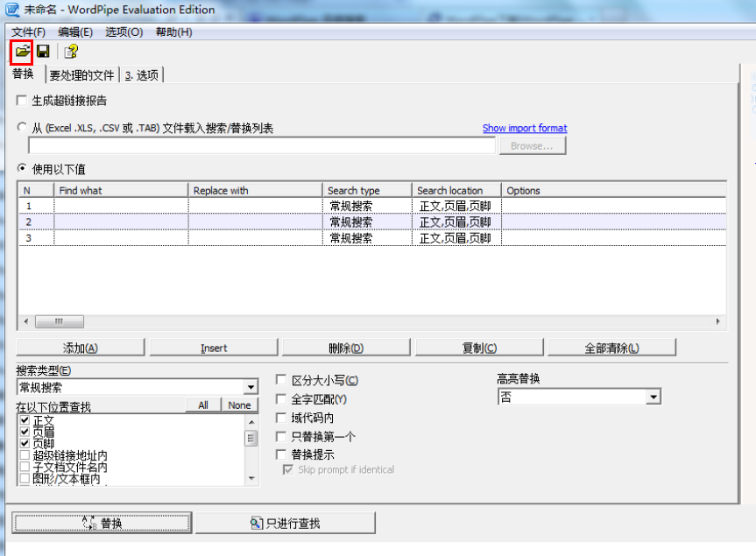Enable 全字匹配(Y) checkbox
Image resolution: width=756 pixels, height=556 pixels.
pyautogui.click(x=281, y=399)
